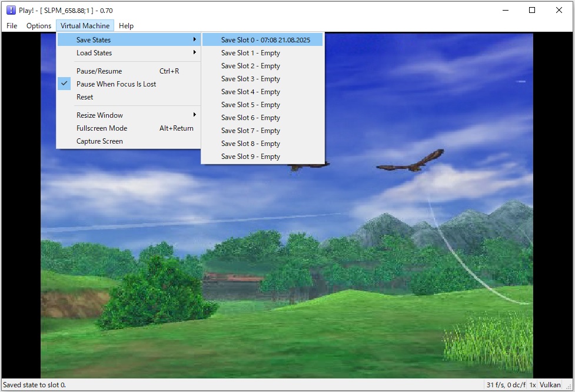Save to Save Slot 9 - Empty
Screen dimensions: 575x392
click(x=262, y=156)
